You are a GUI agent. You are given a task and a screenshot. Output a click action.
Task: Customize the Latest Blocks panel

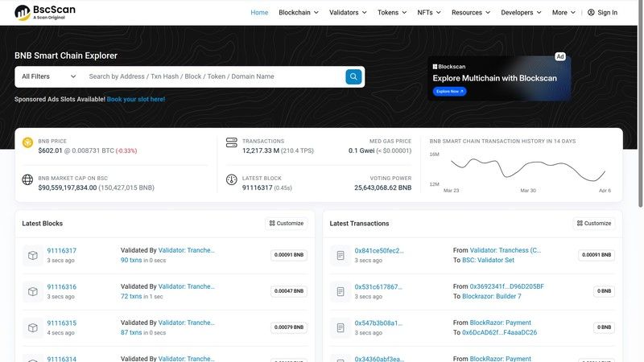(x=287, y=224)
